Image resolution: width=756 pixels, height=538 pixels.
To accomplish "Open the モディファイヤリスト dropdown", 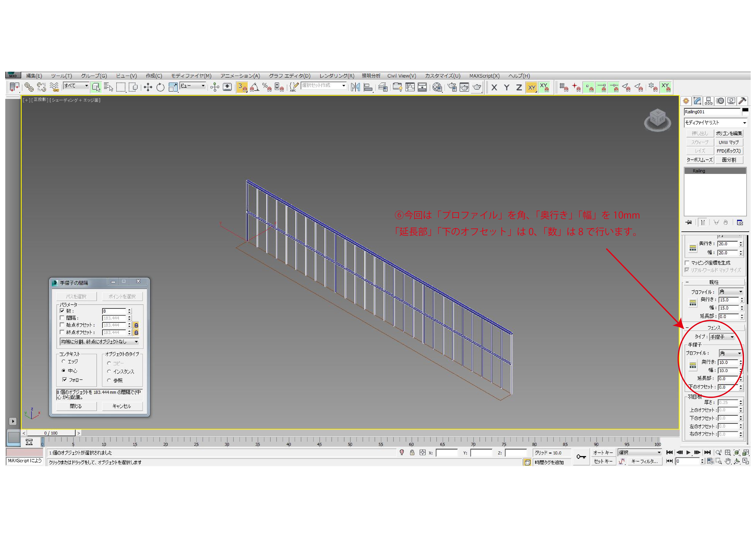I will click(715, 123).
